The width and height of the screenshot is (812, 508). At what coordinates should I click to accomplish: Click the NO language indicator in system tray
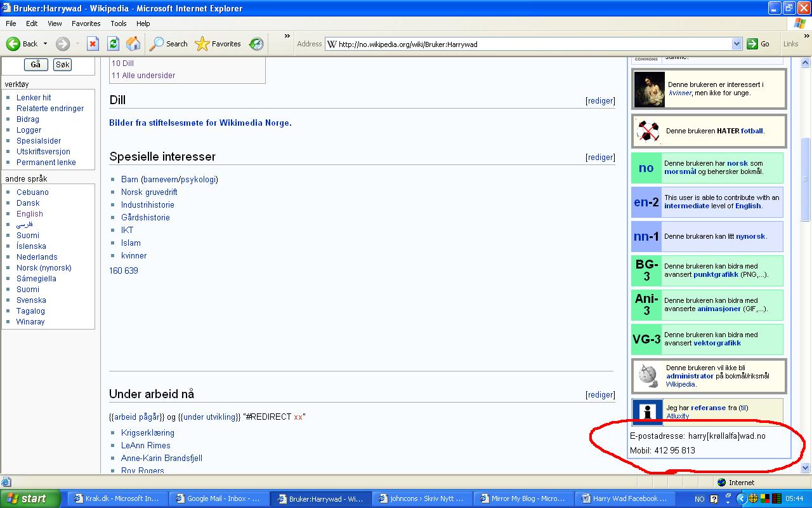click(700, 499)
